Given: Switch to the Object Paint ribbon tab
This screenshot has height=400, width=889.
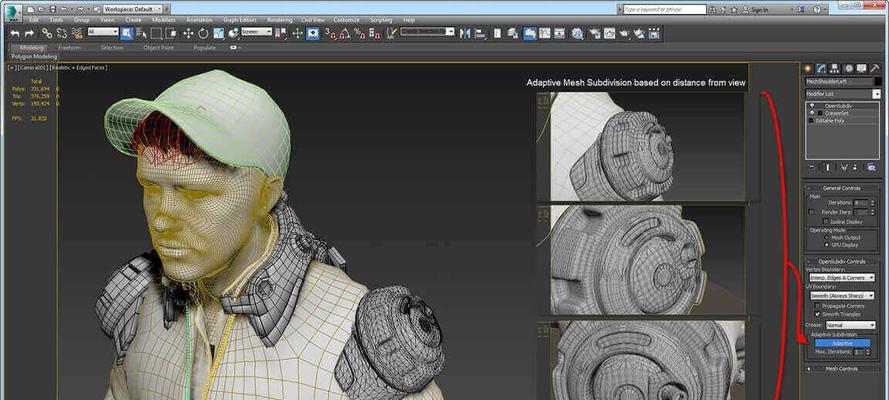Looking at the screenshot, I should coord(159,48).
